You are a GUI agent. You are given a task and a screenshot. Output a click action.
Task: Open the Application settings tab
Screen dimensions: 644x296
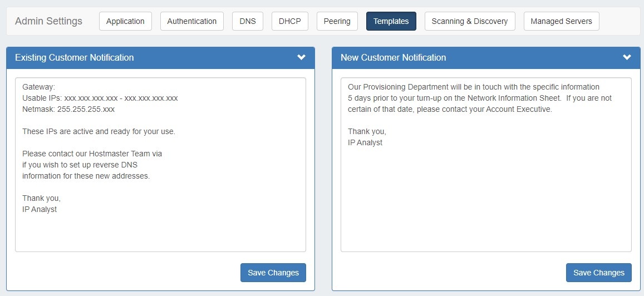pyautogui.click(x=125, y=21)
